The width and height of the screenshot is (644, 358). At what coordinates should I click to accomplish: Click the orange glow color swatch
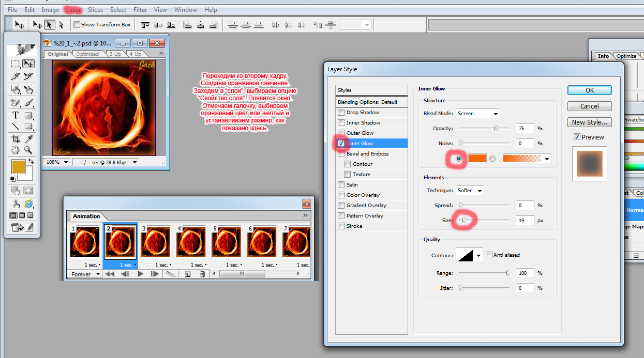tap(477, 159)
